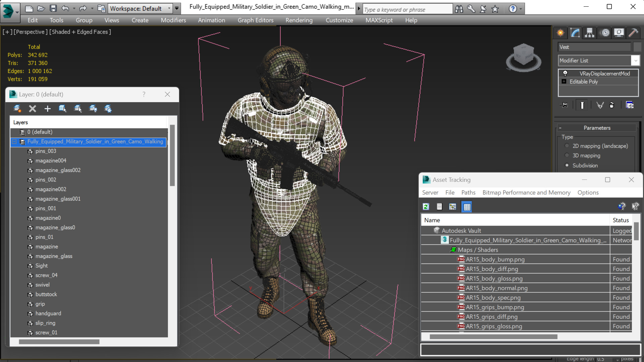The image size is (644, 362).
Task: Open the Motion command panel tab
Action: 605,33
